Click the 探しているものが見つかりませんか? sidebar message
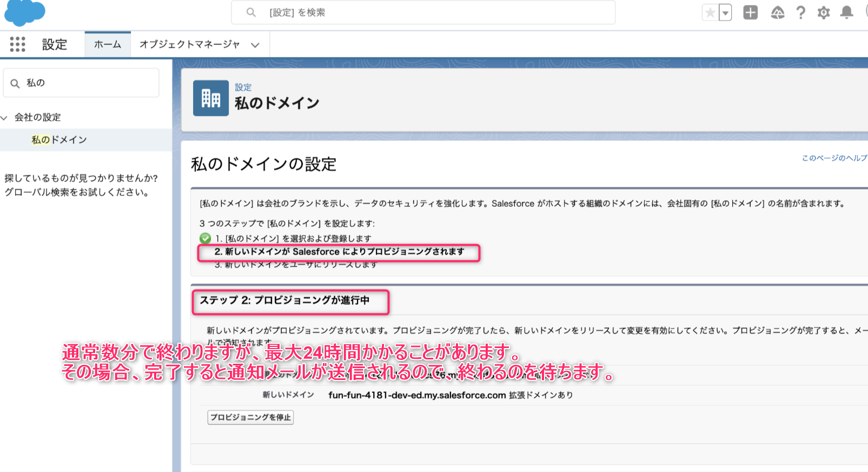 pyautogui.click(x=81, y=178)
